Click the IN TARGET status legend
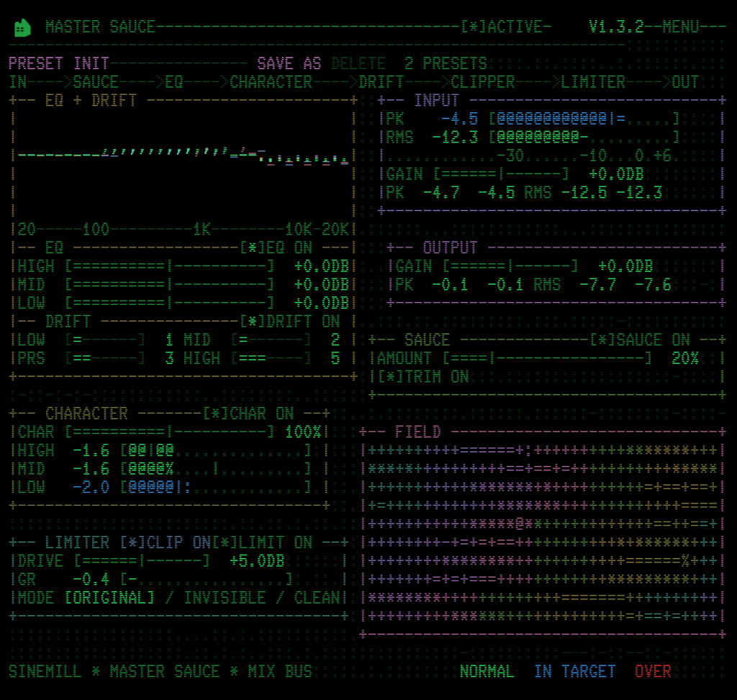Screen dimensions: 737x700 coord(575,671)
